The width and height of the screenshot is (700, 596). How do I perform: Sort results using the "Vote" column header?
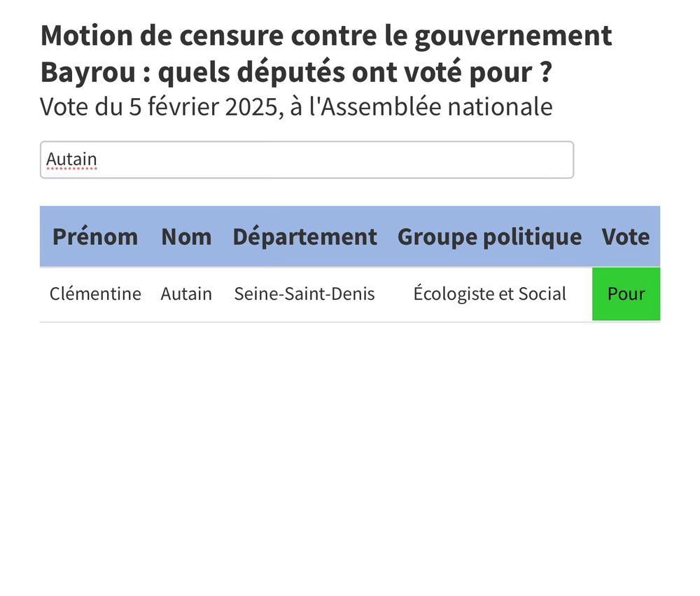pos(625,237)
